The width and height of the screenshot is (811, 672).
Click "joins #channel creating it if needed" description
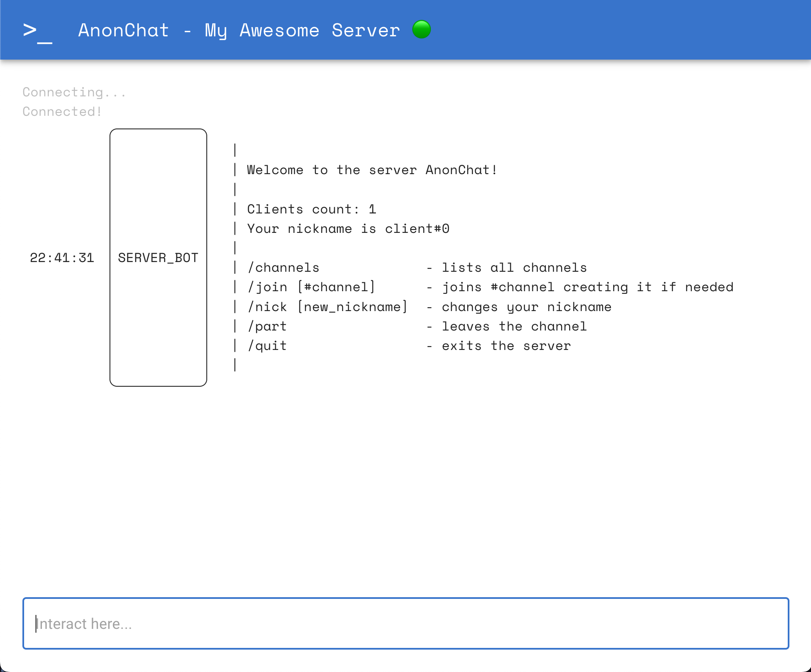tap(588, 287)
